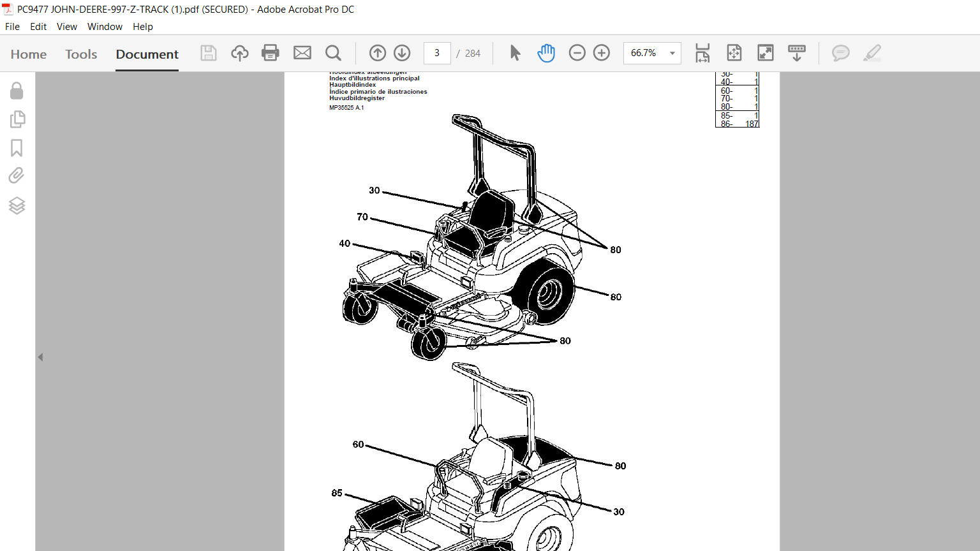Expand the left navigation pane arrow
This screenshot has width=980, height=551.
tap(40, 357)
